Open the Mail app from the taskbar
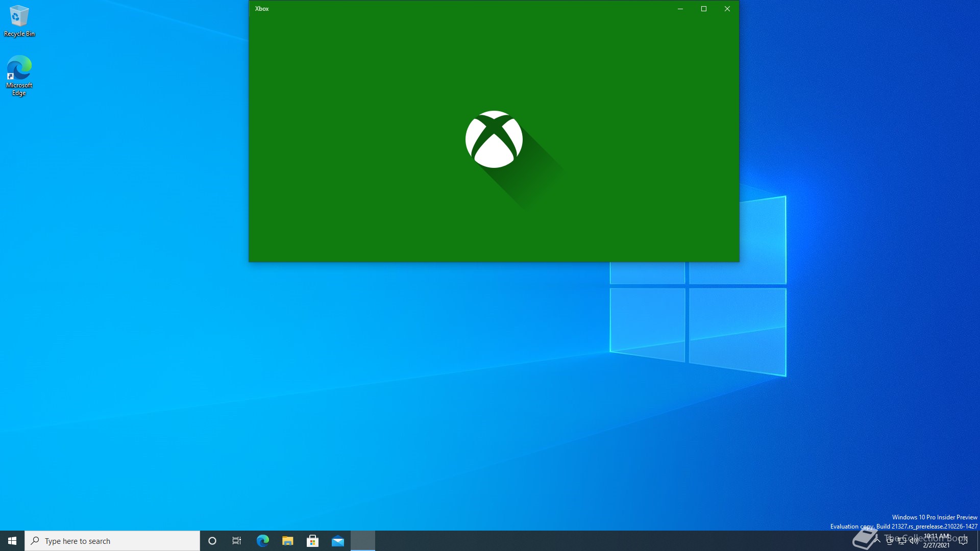 [x=337, y=541]
